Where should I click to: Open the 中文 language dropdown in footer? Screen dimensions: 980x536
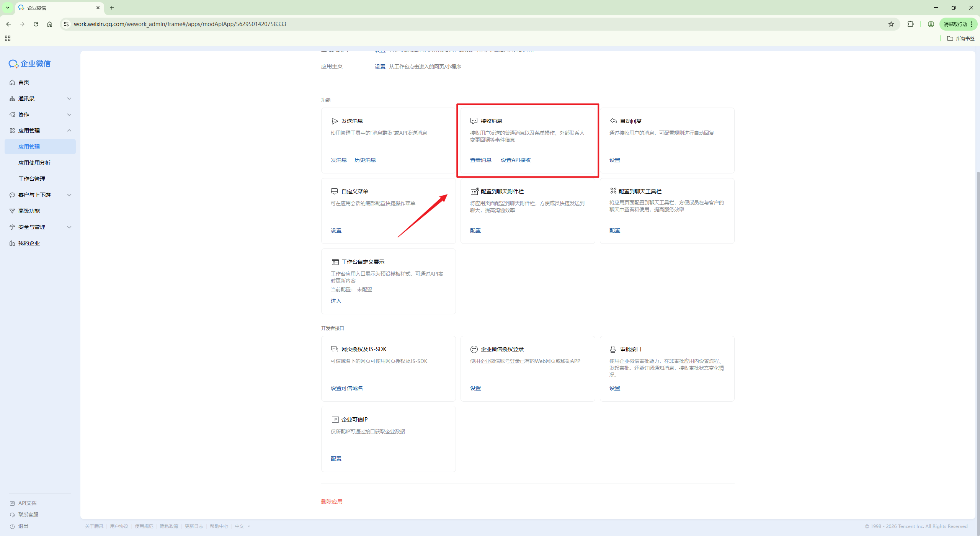pos(243,526)
